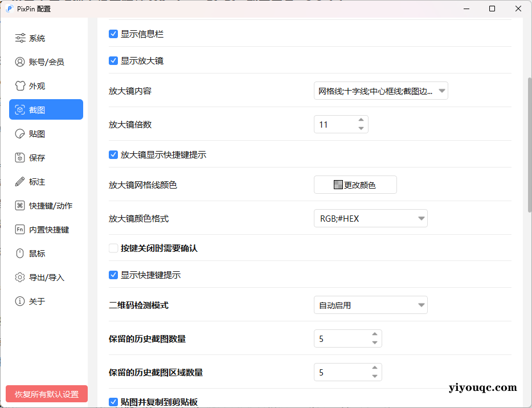Open the 二维码检测模式 dropdown
532x408 pixels.
tap(371, 305)
